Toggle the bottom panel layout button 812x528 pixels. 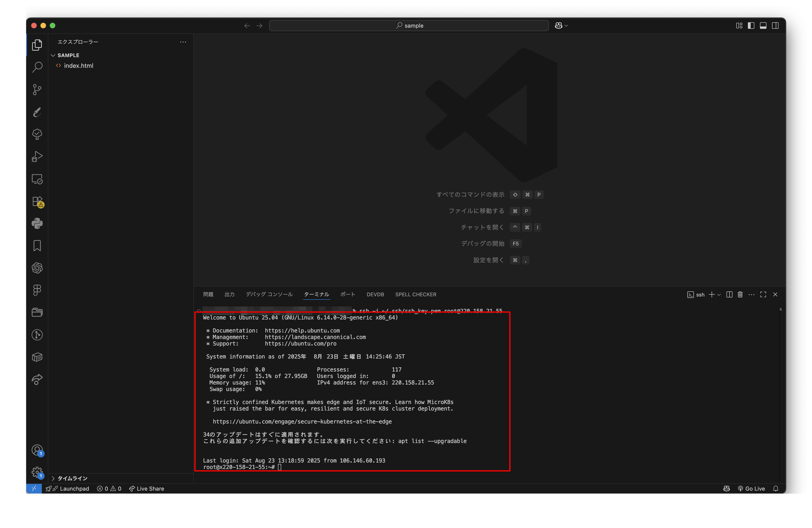(x=763, y=26)
